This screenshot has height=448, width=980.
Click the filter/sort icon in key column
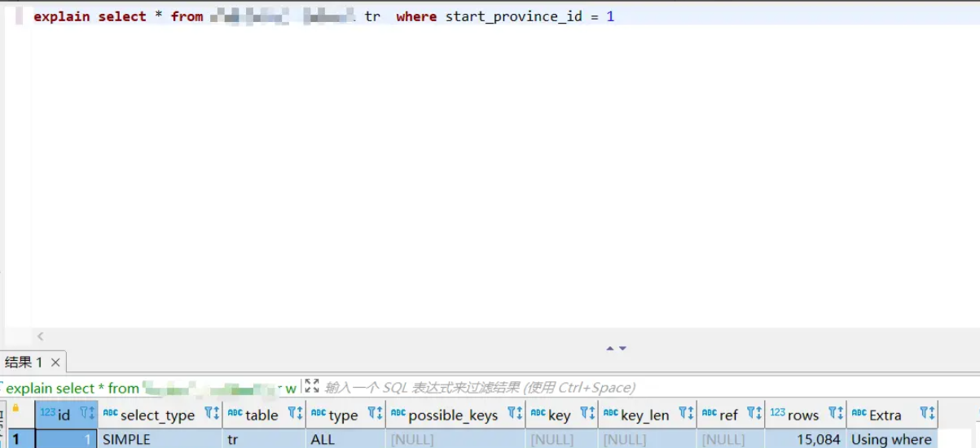(588, 414)
